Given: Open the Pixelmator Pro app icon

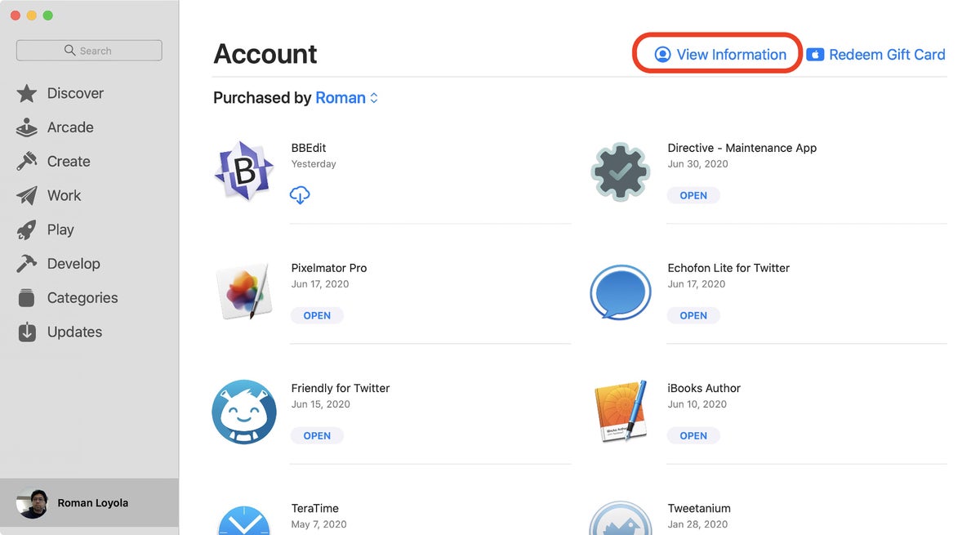Looking at the screenshot, I should [x=243, y=292].
